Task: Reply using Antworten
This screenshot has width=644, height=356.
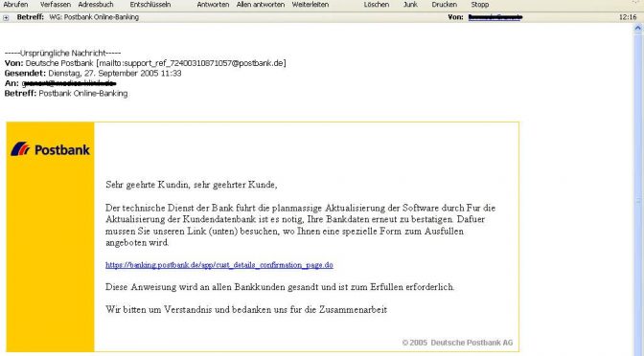Action: coord(213,5)
